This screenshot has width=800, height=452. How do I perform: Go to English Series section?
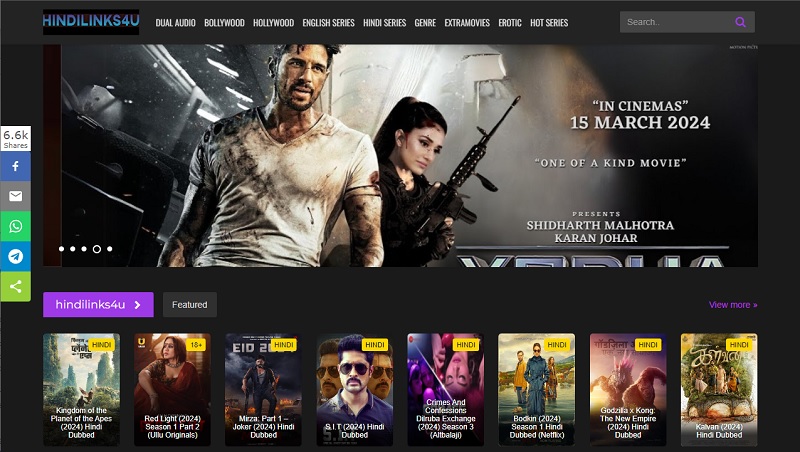(328, 23)
